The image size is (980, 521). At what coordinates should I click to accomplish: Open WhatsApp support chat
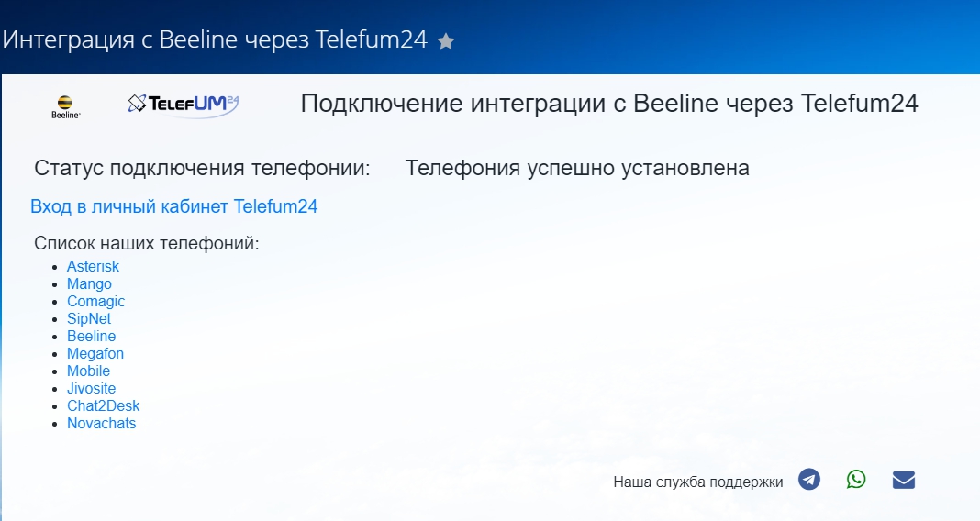(856, 480)
